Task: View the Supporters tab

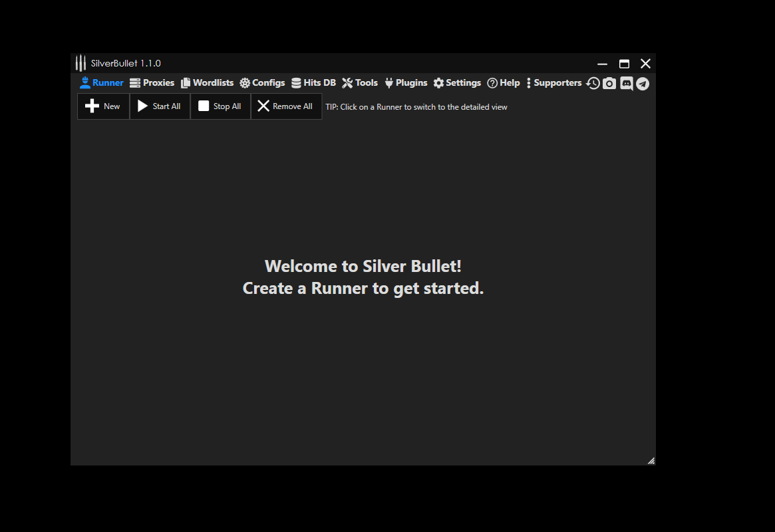Action: [554, 83]
